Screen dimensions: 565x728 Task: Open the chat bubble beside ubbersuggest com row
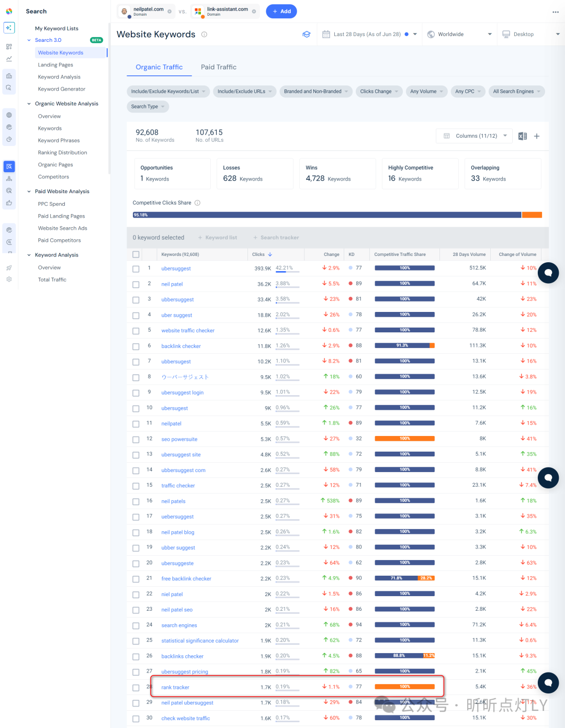548,478
